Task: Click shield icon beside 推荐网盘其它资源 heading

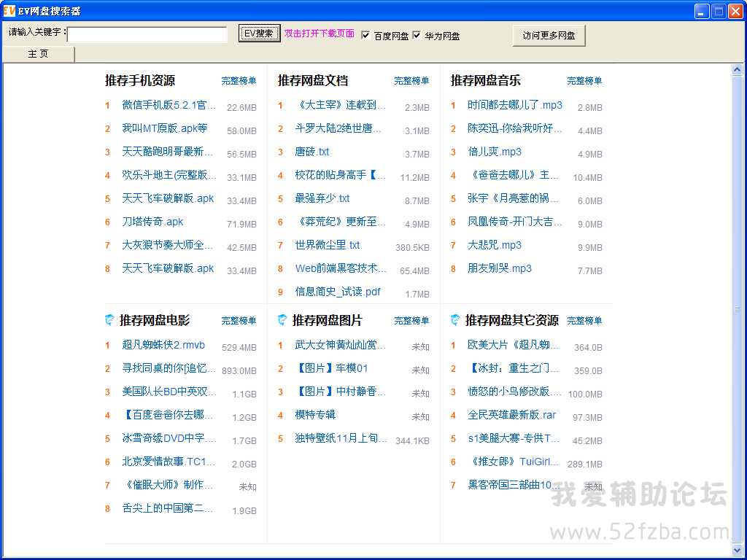Action: pyautogui.click(x=455, y=320)
